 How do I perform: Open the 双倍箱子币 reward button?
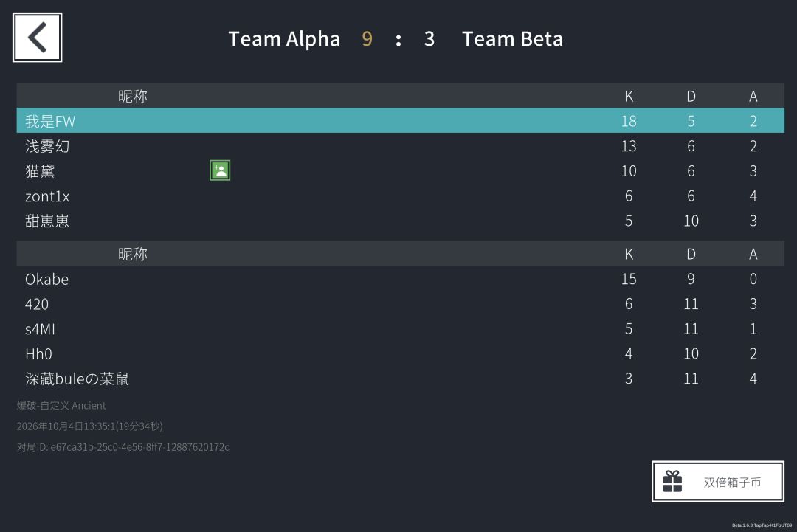point(718,482)
